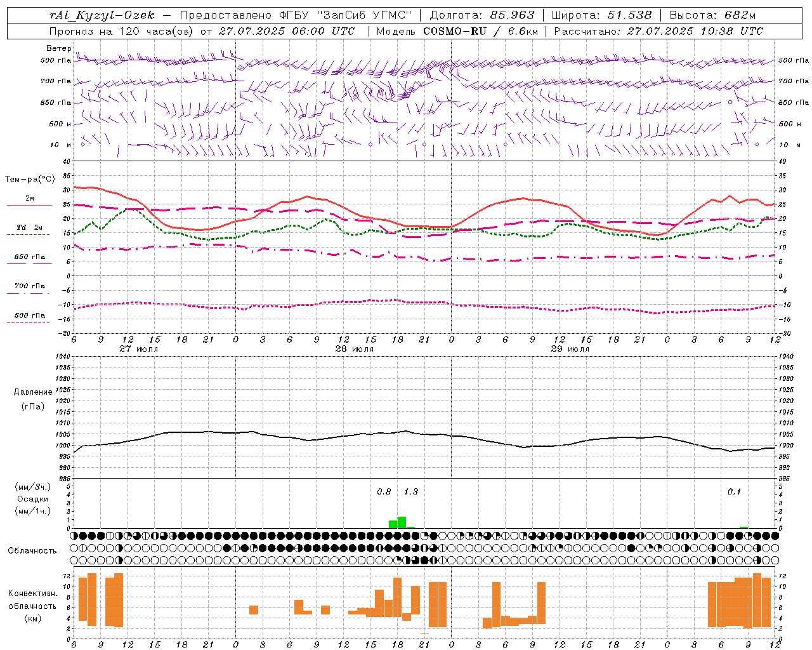Viewport: 812px width, 650px height.
Task: Click the Td 2м legend entry
Action: coord(30,227)
